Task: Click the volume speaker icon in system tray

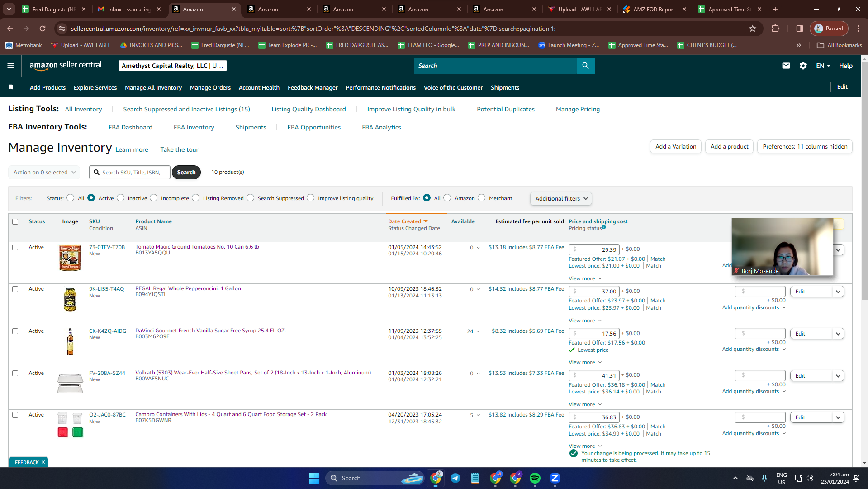Action: pos(810,478)
